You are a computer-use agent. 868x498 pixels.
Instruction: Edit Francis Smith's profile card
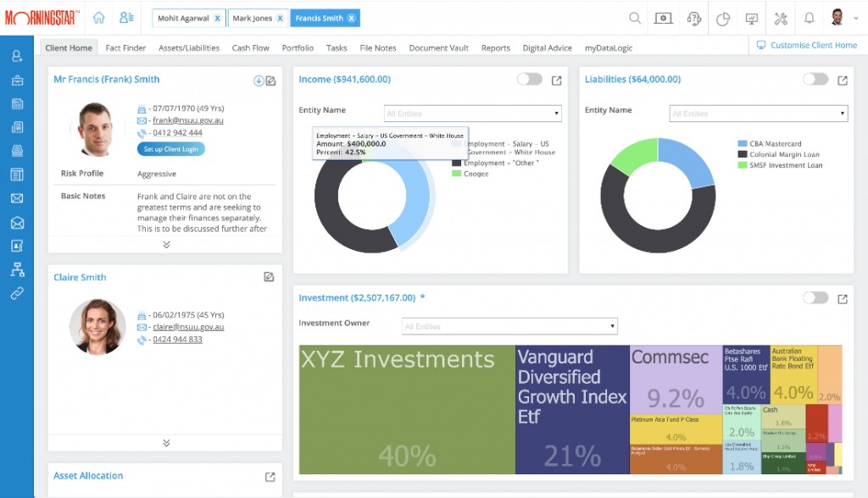(x=270, y=80)
